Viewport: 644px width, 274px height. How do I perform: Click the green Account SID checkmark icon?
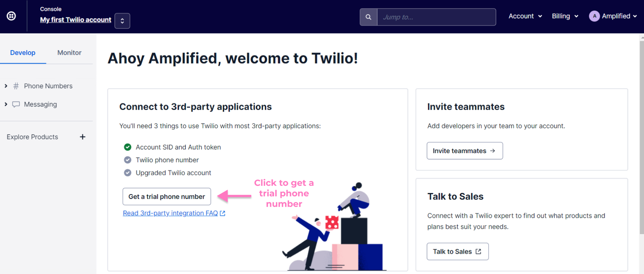[x=128, y=147]
